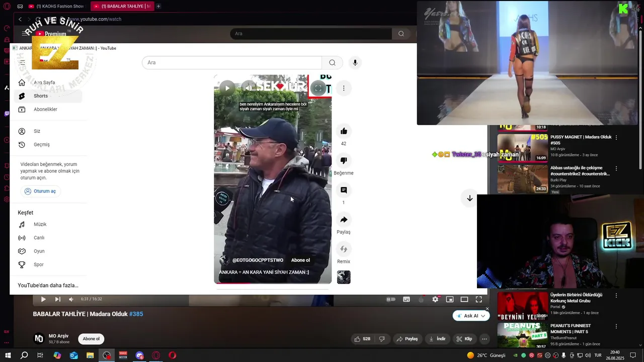Screen dimensions: 644x362
Task: Open the Windows Start menu
Action: 8,355
